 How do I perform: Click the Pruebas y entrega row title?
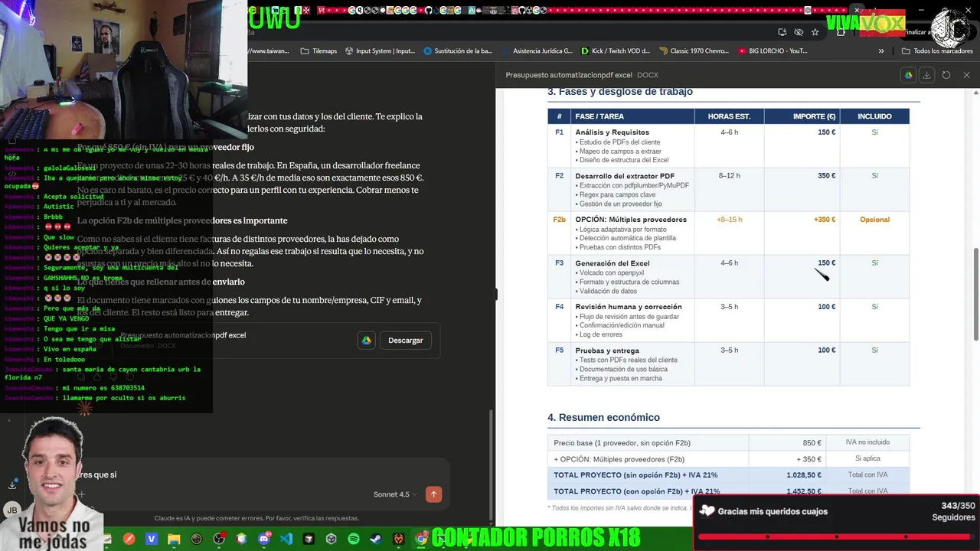[x=607, y=350]
